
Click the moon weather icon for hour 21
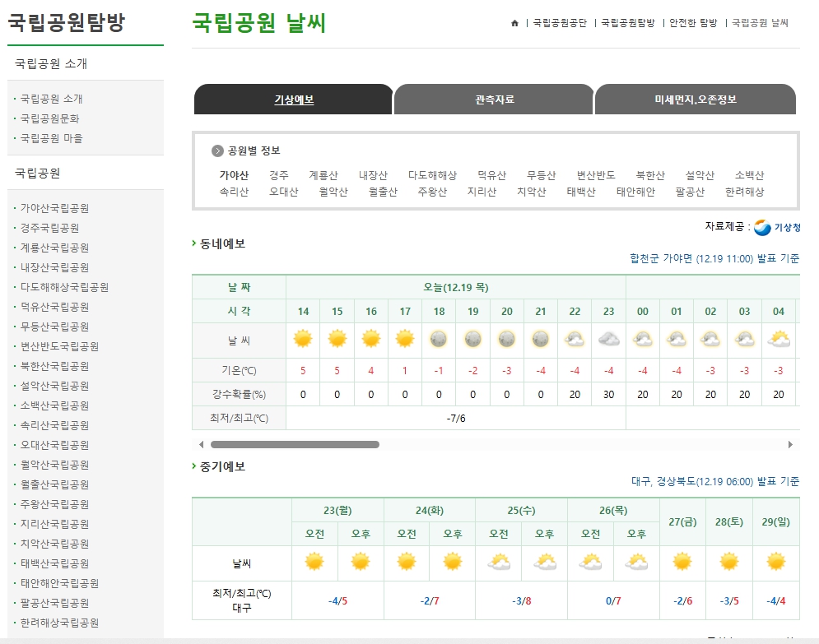pos(541,339)
